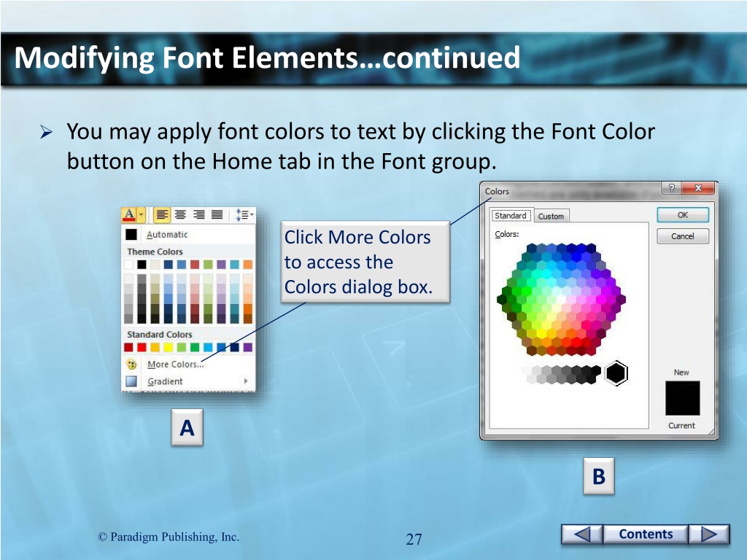
Task: Pick the yellow standard color swatch
Action: click(169, 348)
